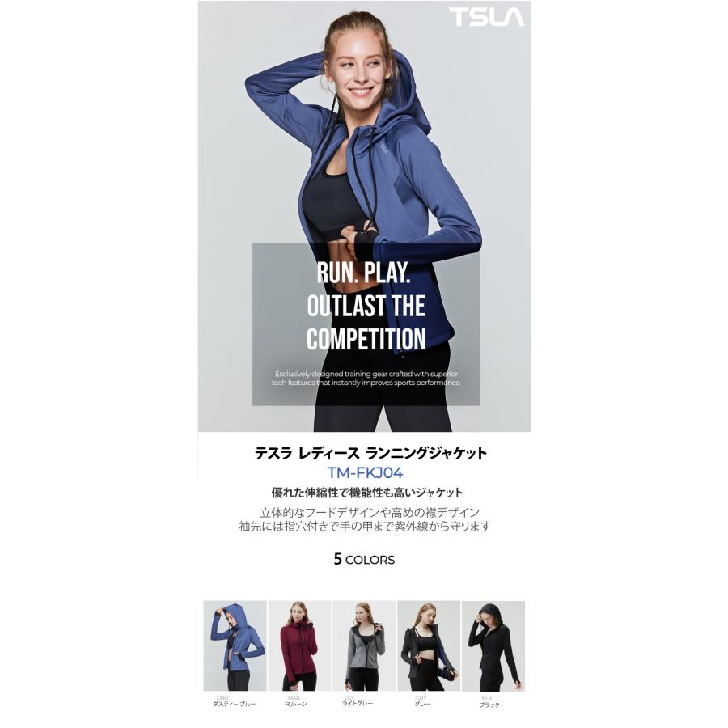Image resolution: width=728 pixels, height=728 pixels.
Task: Click the main hero image of blue hoodie
Action: coord(364,216)
